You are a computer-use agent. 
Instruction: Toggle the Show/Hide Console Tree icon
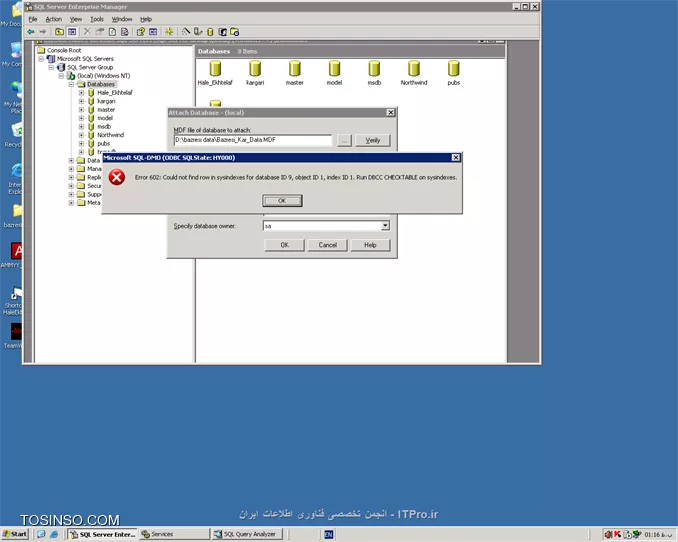coord(72,32)
